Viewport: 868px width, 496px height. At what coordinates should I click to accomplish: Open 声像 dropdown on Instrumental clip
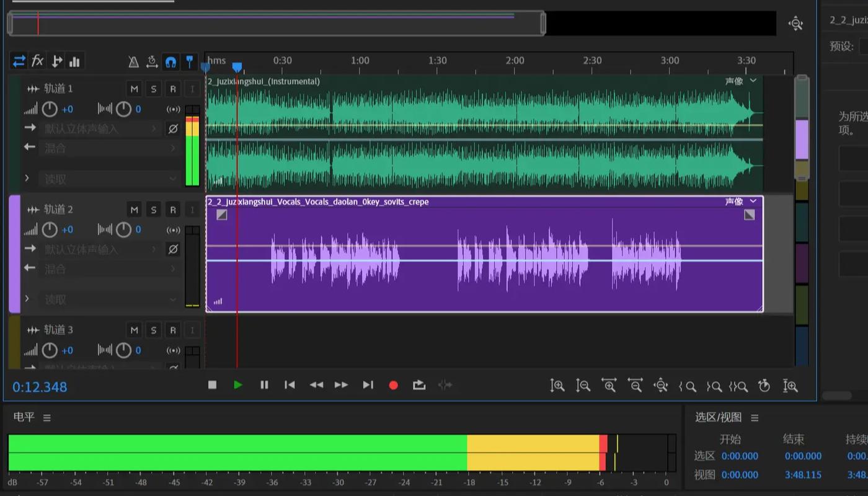[x=741, y=81]
